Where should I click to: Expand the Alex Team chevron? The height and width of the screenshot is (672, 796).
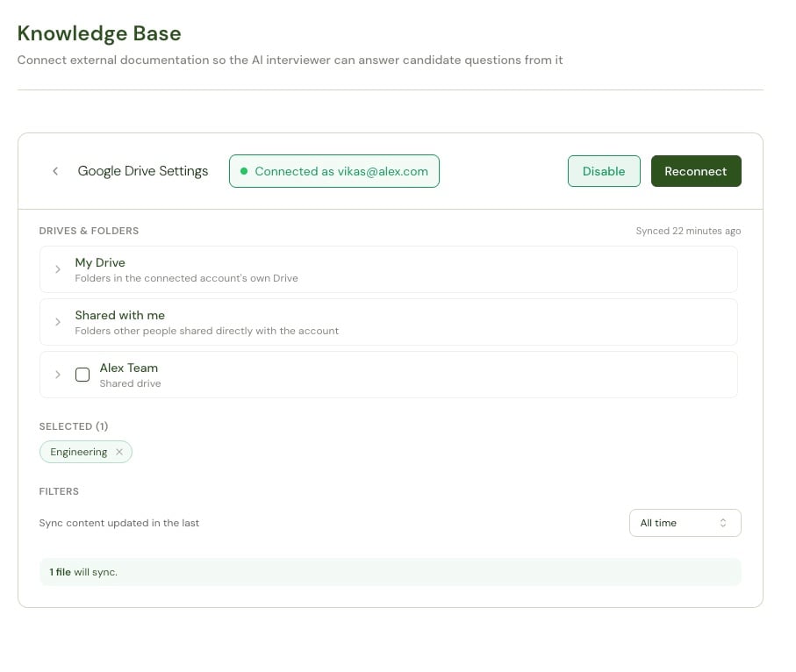coord(58,375)
